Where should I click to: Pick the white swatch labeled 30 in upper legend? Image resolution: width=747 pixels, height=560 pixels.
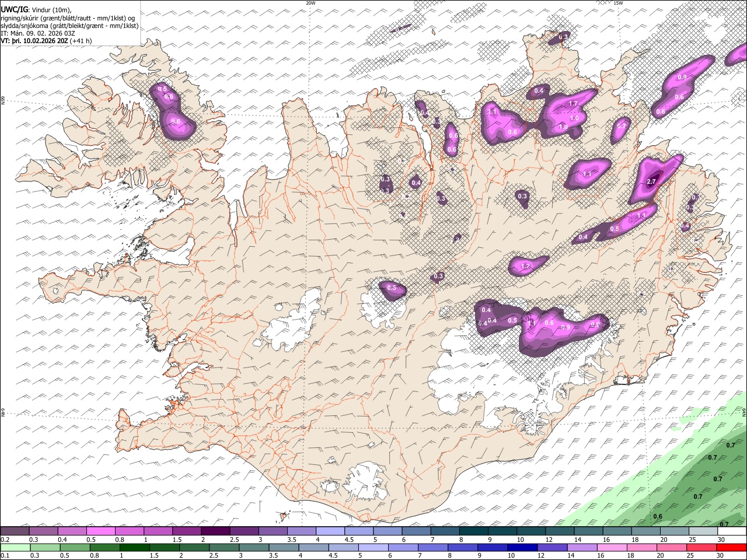[x=732, y=531]
